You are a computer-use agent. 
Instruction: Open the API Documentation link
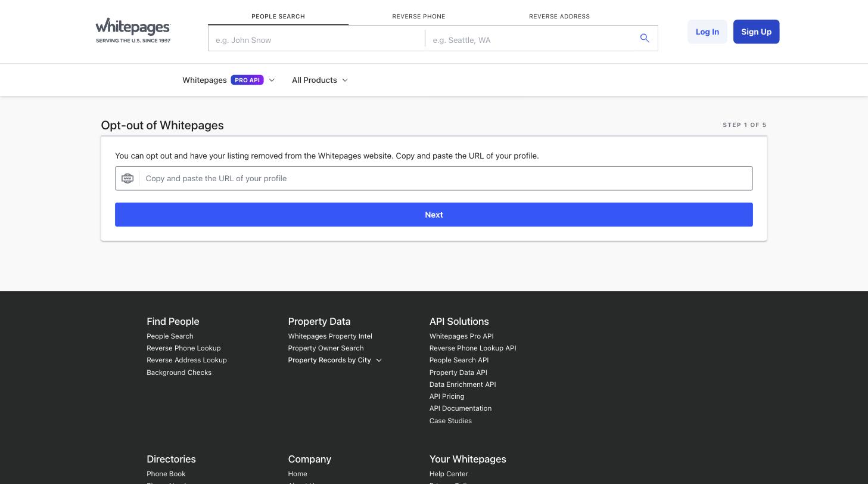pyautogui.click(x=461, y=408)
